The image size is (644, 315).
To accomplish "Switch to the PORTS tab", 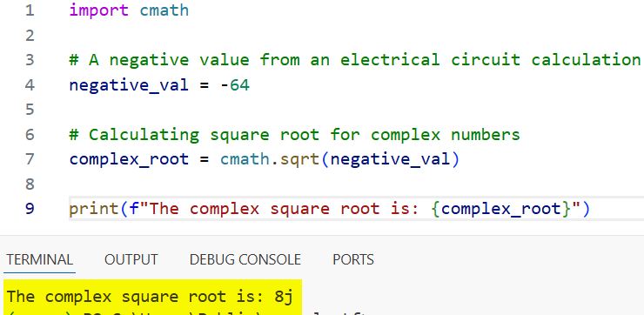I will tap(353, 259).
